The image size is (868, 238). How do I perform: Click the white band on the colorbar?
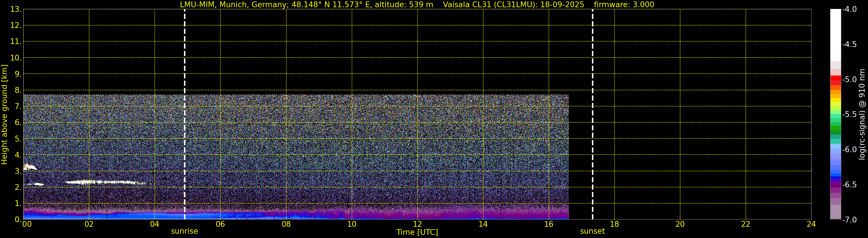pos(836,35)
